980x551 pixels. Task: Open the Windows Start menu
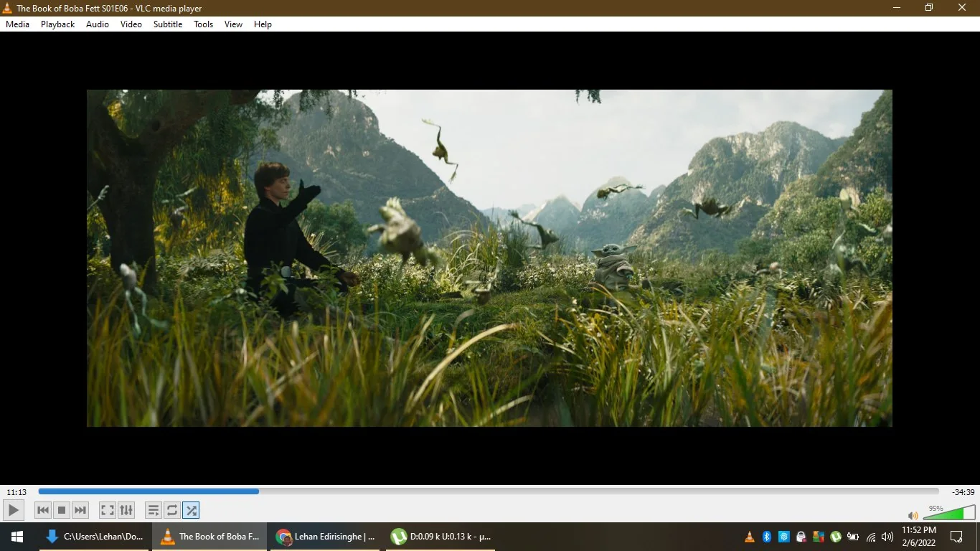pyautogui.click(x=17, y=537)
